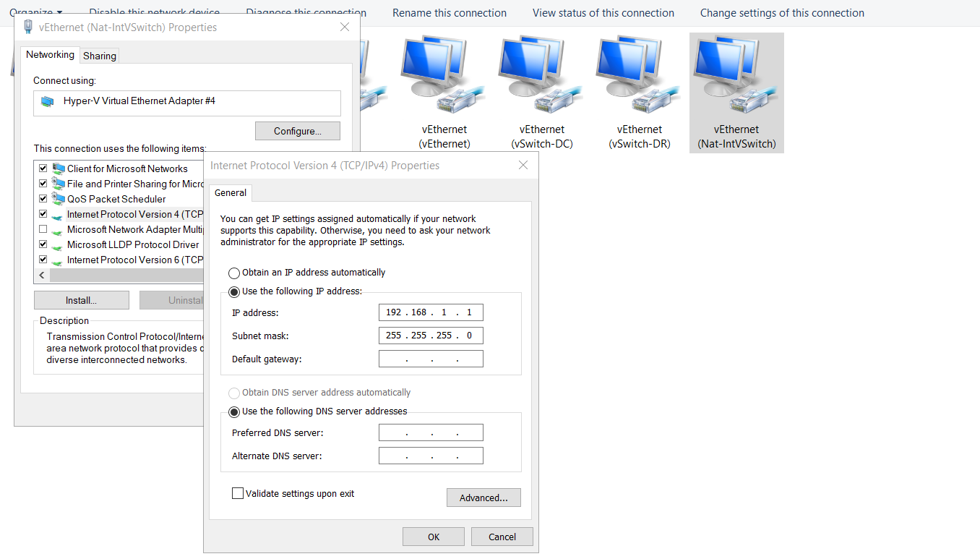Select Use the following IP address

[234, 292]
